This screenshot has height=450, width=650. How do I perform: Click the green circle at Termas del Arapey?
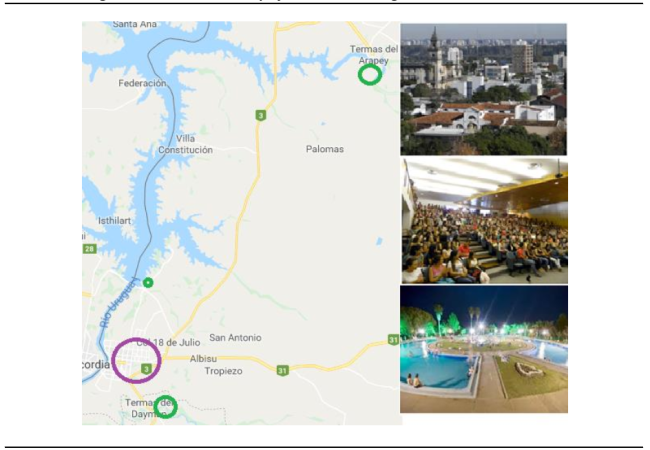click(370, 75)
